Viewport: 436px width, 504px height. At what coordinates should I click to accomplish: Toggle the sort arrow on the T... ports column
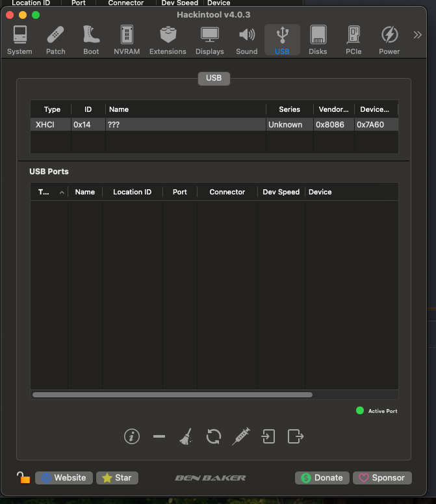tap(62, 192)
